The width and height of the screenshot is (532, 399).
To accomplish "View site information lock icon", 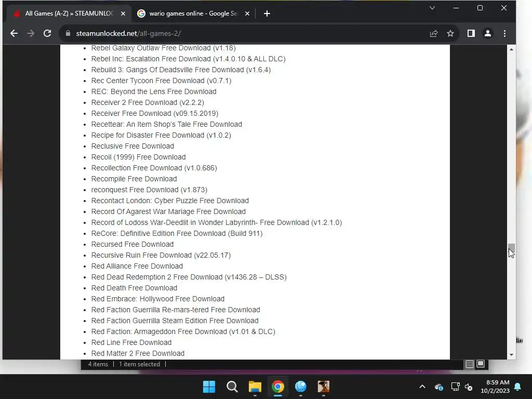I will [68, 33].
